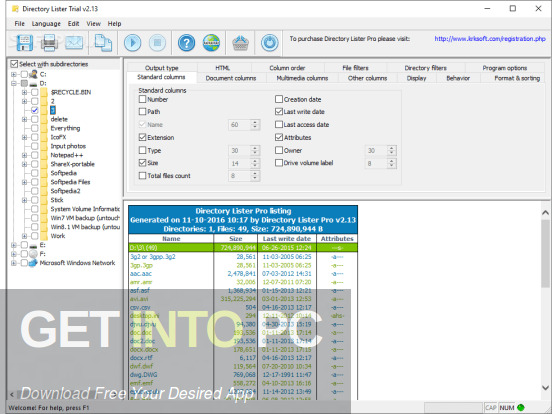Click the Email envelope toolbar icon
The image size is (552, 414).
(x=74, y=43)
